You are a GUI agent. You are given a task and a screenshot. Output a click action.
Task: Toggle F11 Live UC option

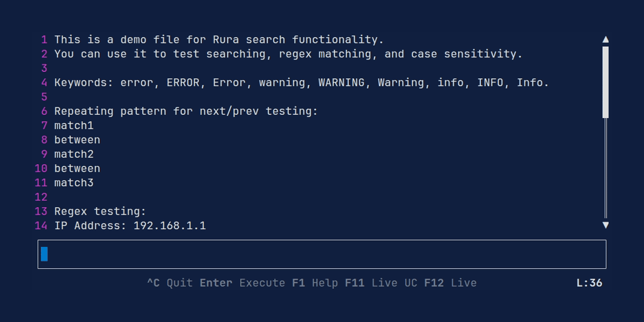point(381,283)
